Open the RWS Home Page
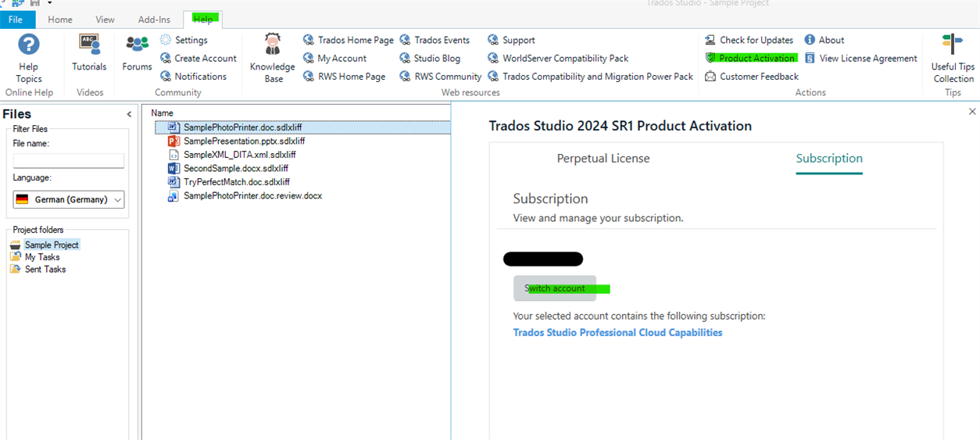The height and width of the screenshot is (440, 980). (x=344, y=77)
